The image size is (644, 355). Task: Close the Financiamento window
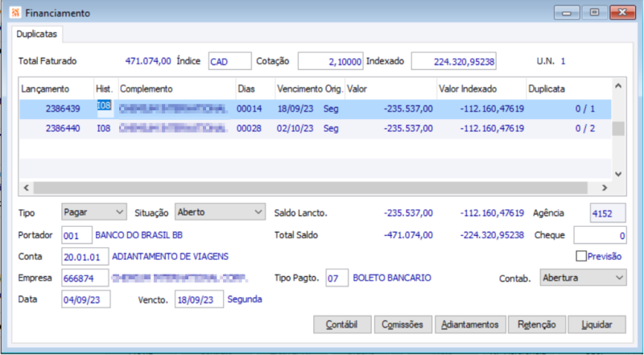[622, 12]
